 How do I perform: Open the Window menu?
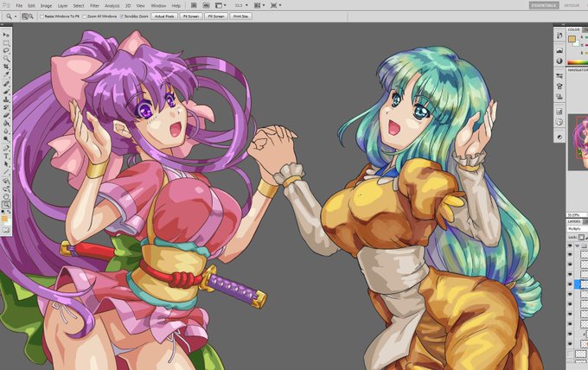click(x=158, y=6)
